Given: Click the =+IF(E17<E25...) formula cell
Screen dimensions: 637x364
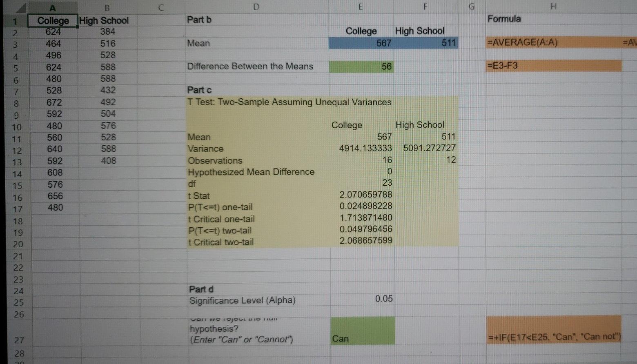Looking at the screenshot, I should tap(554, 330).
